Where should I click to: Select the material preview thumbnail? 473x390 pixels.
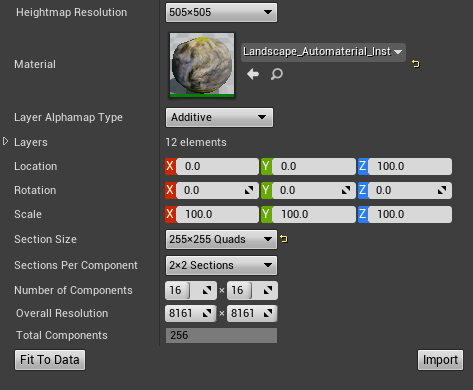[202, 65]
